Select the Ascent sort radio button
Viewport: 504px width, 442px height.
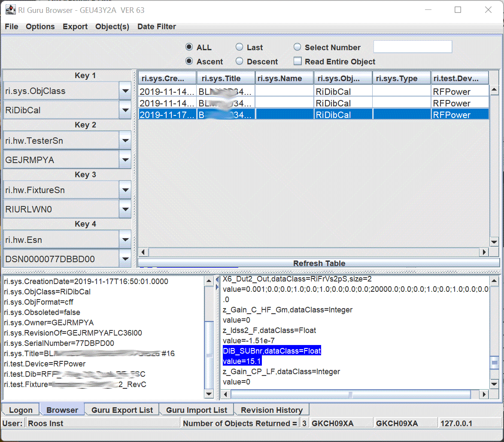click(x=189, y=61)
